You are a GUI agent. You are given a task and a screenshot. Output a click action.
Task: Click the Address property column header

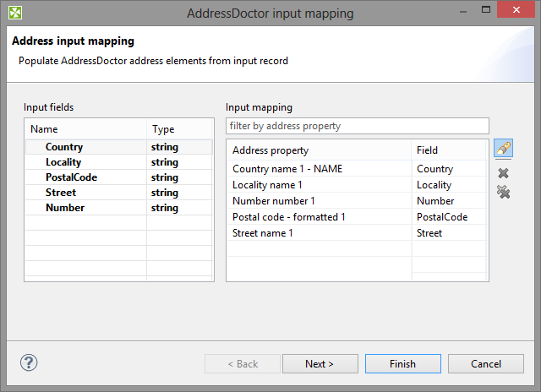318,150
